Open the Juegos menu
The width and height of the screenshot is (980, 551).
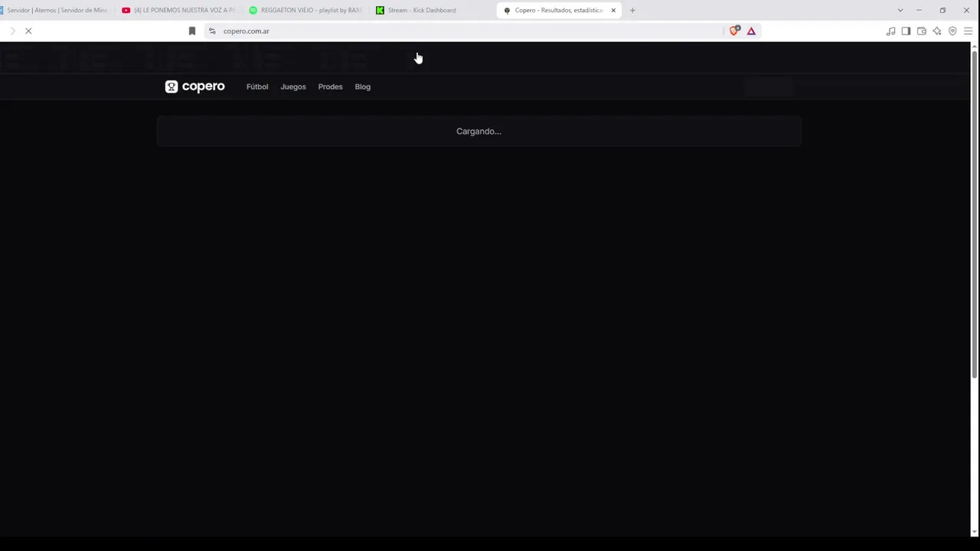[293, 86]
